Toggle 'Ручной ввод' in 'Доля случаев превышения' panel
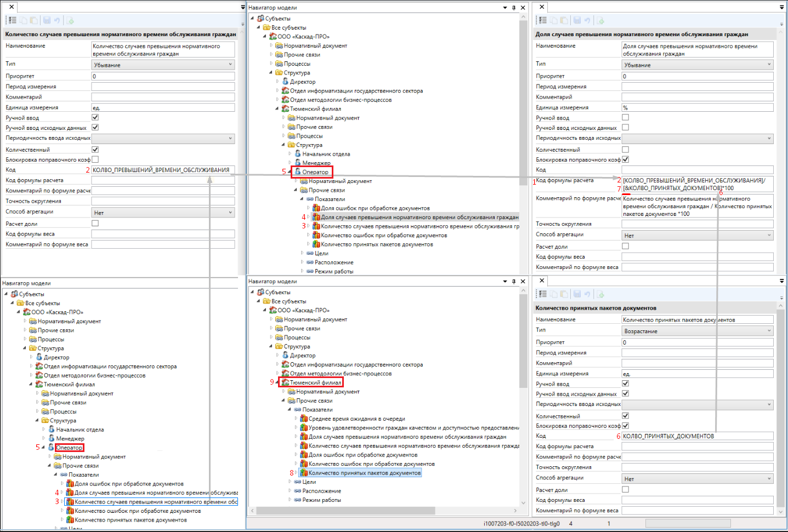The height and width of the screenshot is (532, 788). click(x=626, y=117)
